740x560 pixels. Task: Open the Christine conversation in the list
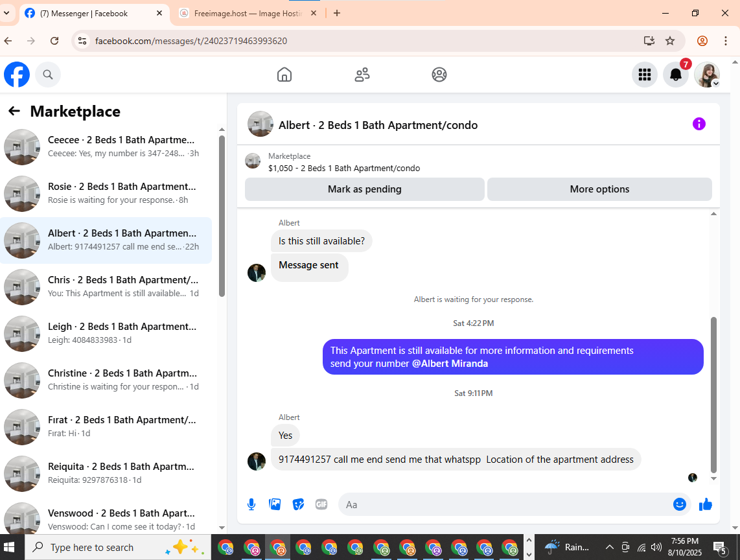point(106,380)
